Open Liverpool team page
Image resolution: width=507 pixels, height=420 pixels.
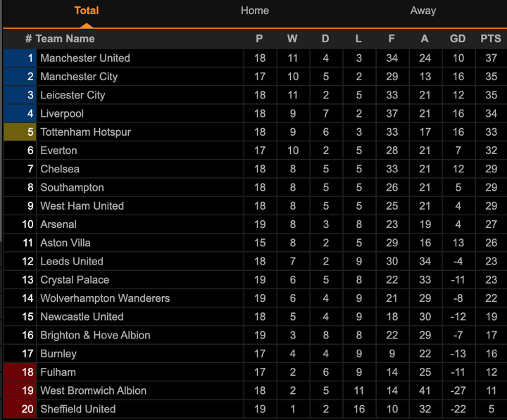tap(62, 113)
